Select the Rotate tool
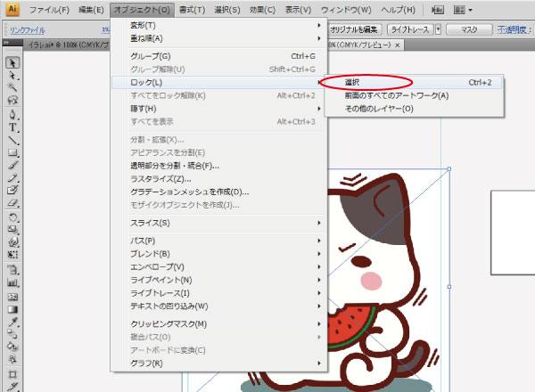535x392 pixels. [12, 217]
